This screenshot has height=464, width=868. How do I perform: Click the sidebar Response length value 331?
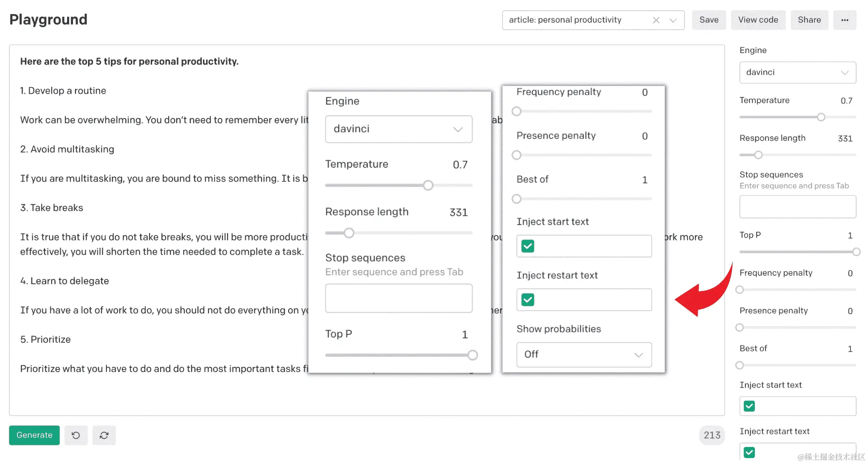pyautogui.click(x=845, y=139)
